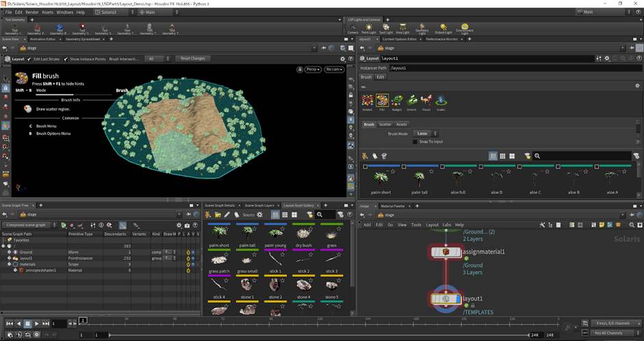Switch to the Scatter tab
The height and width of the screenshot is (341, 644).
coord(385,124)
